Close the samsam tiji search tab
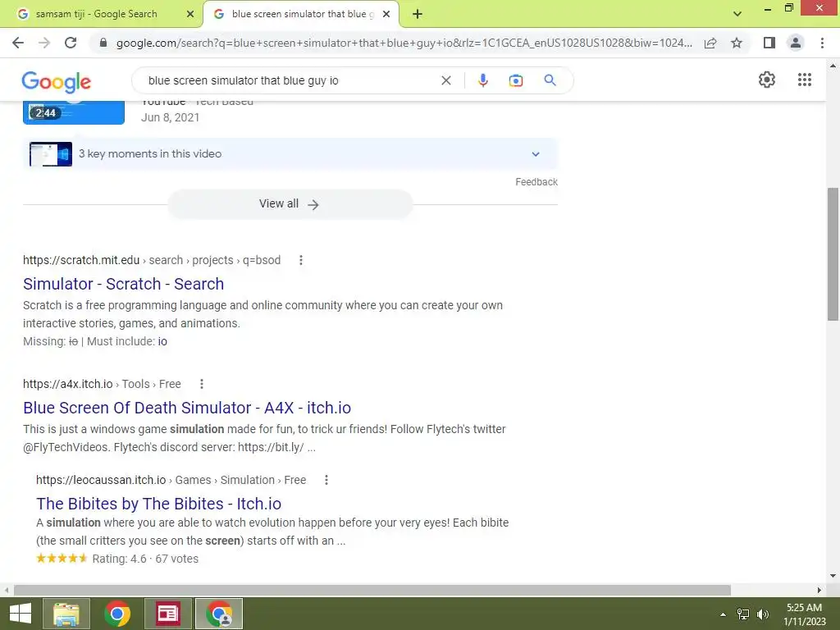This screenshot has height=630, width=840. 190,15
